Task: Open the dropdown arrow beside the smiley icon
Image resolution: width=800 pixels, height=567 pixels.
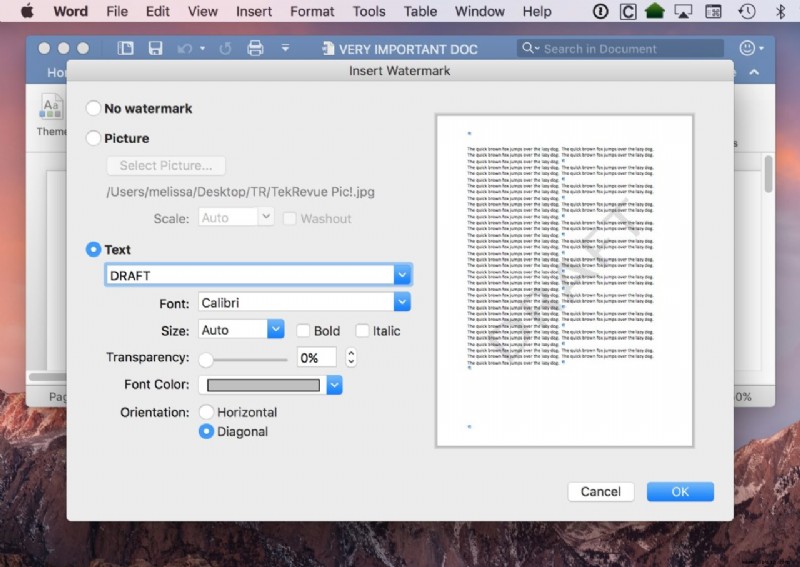Action: [761, 48]
